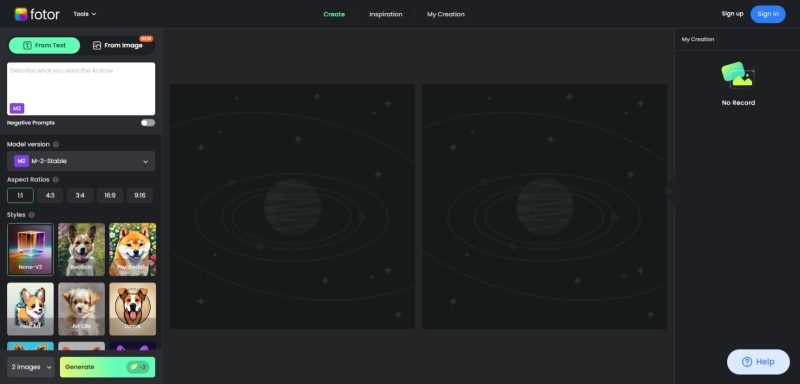Choose the Pixel Art corgi style thumbnail
This screenshot has height=384, width=800.
click(x=30, y=309)
